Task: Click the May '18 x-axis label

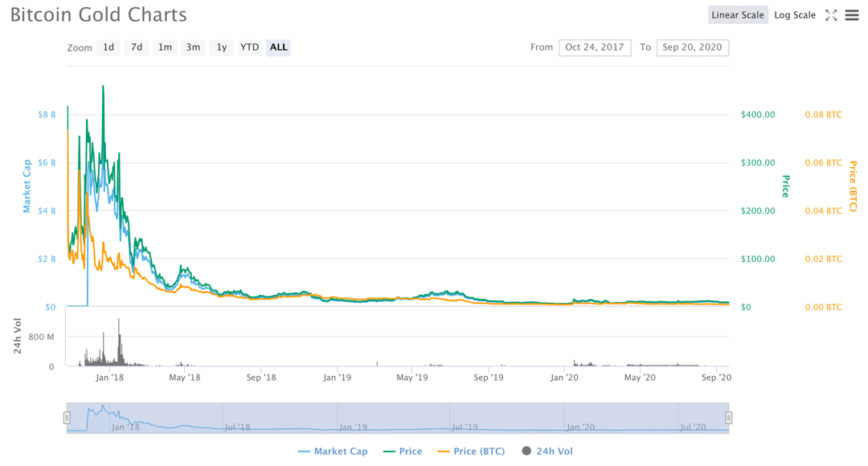Action: coord(184,378)
